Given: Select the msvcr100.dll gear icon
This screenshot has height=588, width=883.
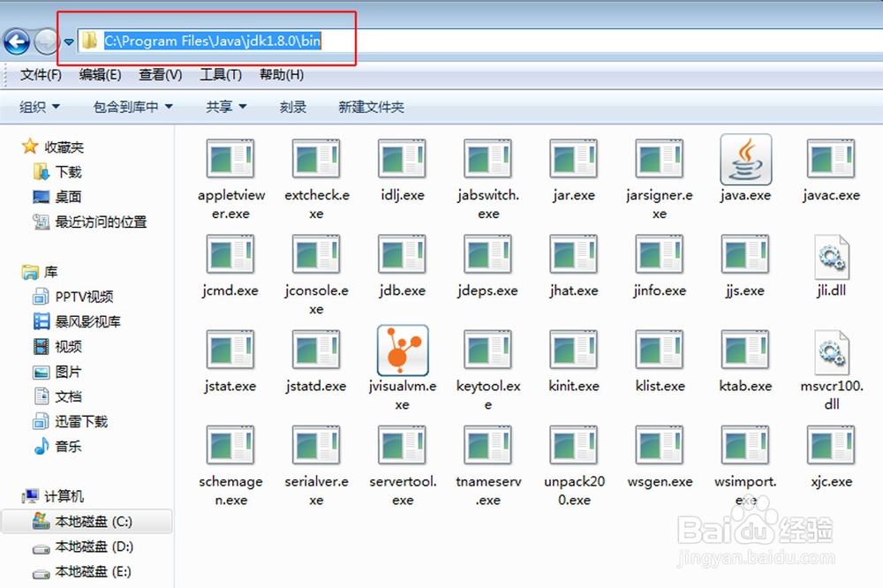Looking at the screenshot, I should click(x=831, y=352).
